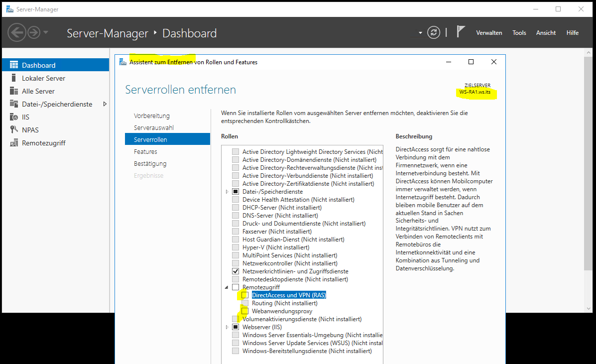Click Server-Manager app icon in title bar
596x364 pixels.
pos(10,9)
